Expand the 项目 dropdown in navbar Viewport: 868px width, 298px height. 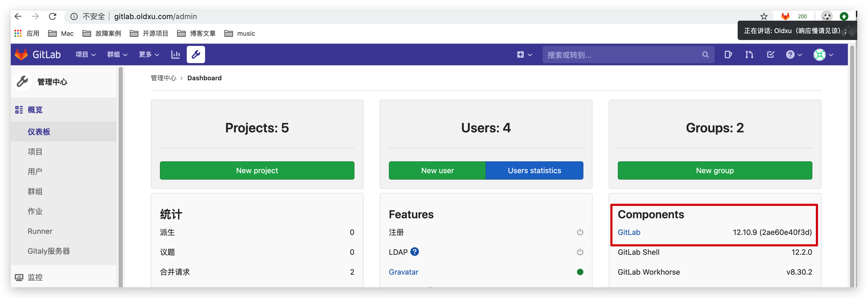(x=85, y=54)
